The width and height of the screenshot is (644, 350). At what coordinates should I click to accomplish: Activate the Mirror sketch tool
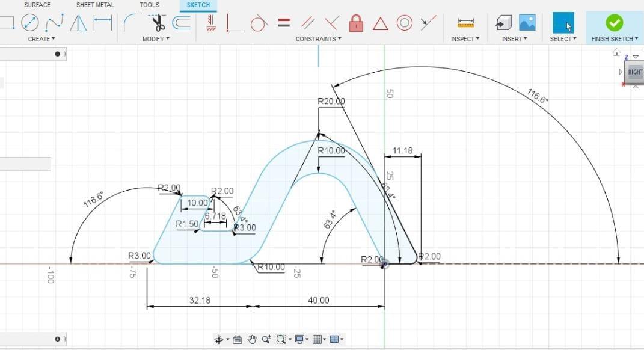(78, 23)
